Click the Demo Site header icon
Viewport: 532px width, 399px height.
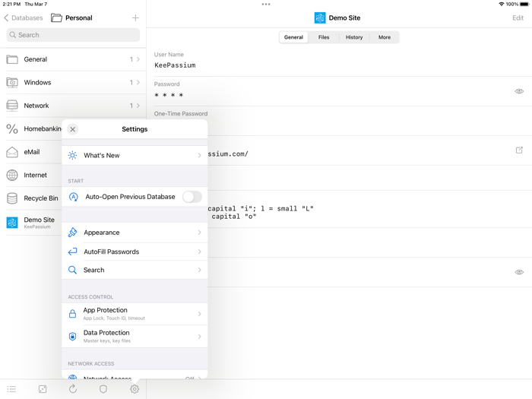(x=320, y=18)
